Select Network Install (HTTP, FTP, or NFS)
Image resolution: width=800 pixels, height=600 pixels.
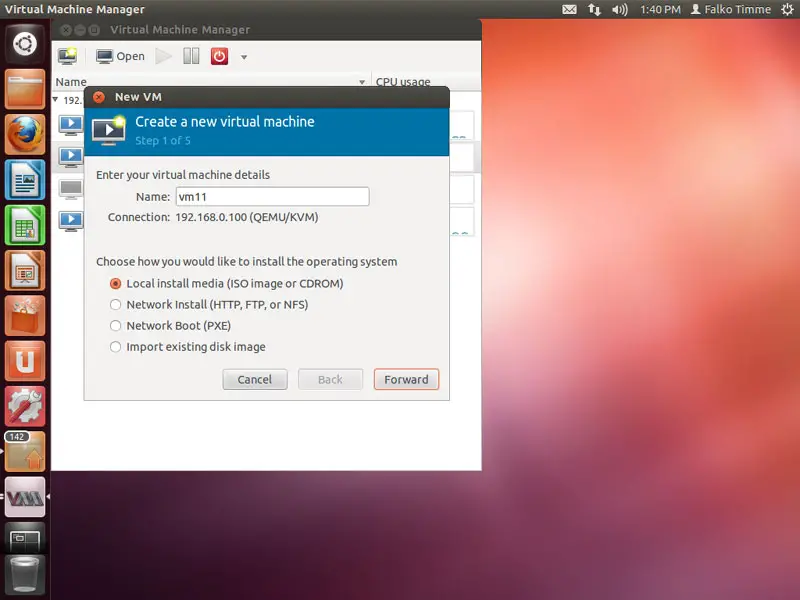click(115, 305)
